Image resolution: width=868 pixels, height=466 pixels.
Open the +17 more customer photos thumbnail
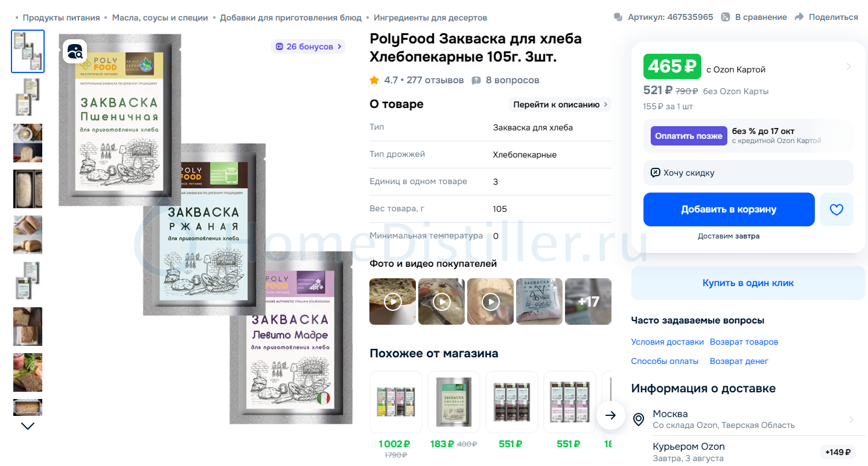coord(589,301)
